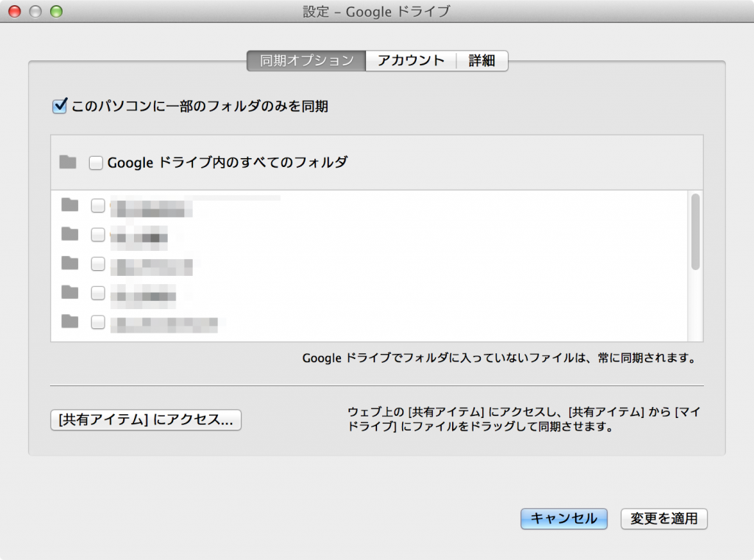Click the folder icon of the second list entry

tap(70, 235)
